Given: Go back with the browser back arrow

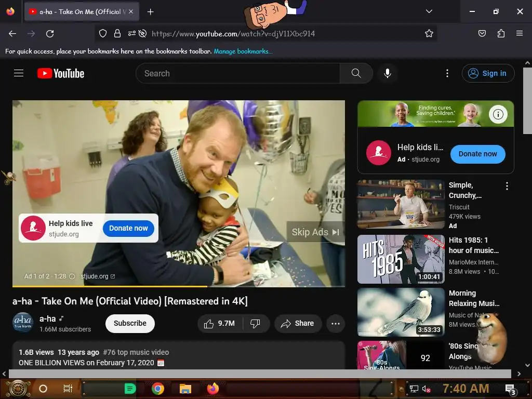Looking at the screenshot, I should coord(12,34).
